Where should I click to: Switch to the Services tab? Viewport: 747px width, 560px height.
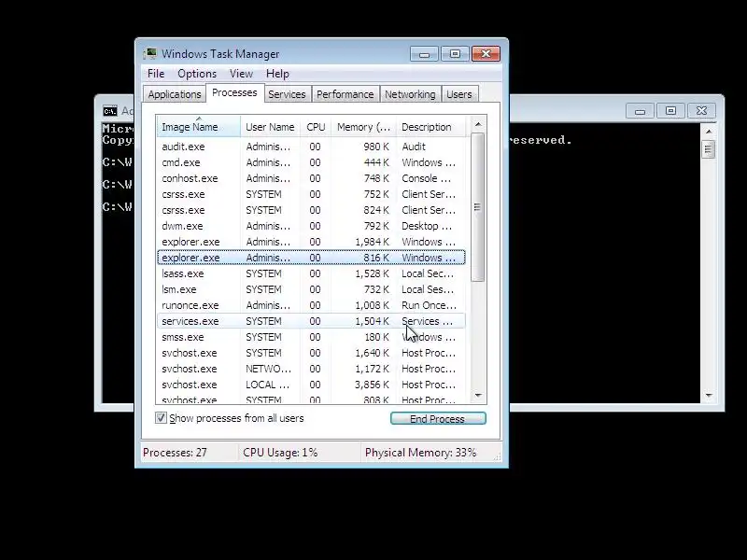point(287,94)
